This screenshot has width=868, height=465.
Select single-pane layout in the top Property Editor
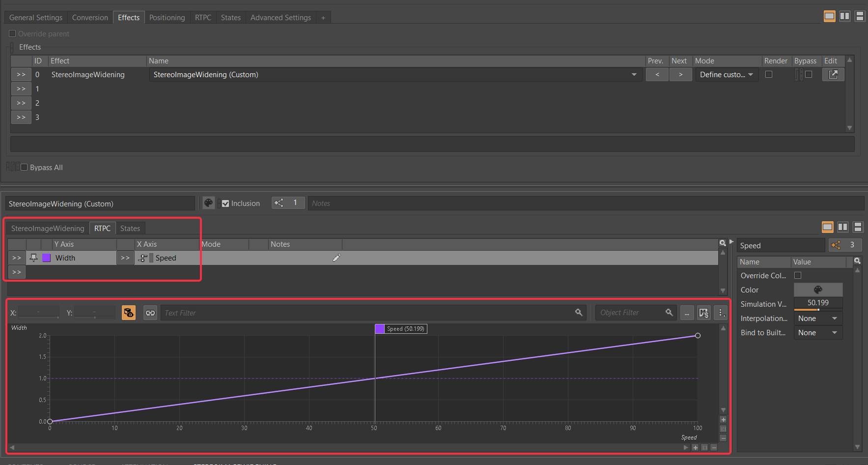point(830,16)
